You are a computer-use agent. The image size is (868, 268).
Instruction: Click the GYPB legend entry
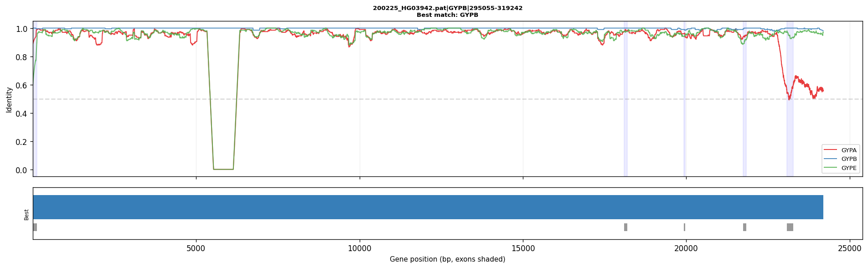point(841,159)
